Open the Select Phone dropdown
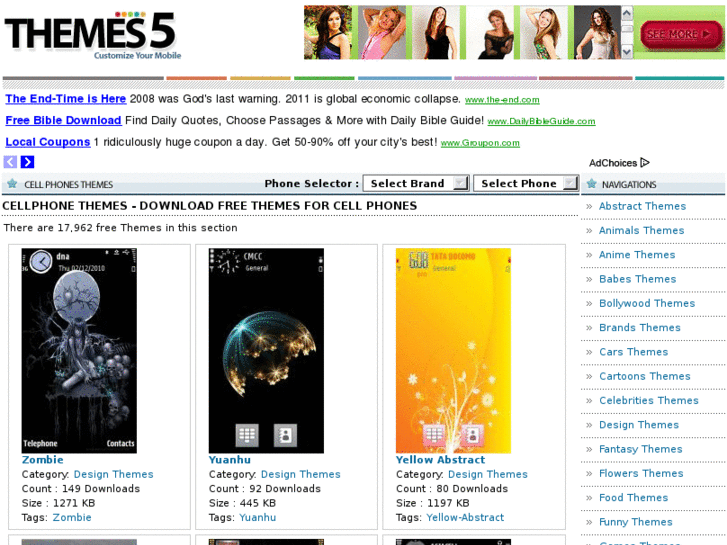Image resolution: width=727 pixels, height=545 pixels. click(526, 183)
